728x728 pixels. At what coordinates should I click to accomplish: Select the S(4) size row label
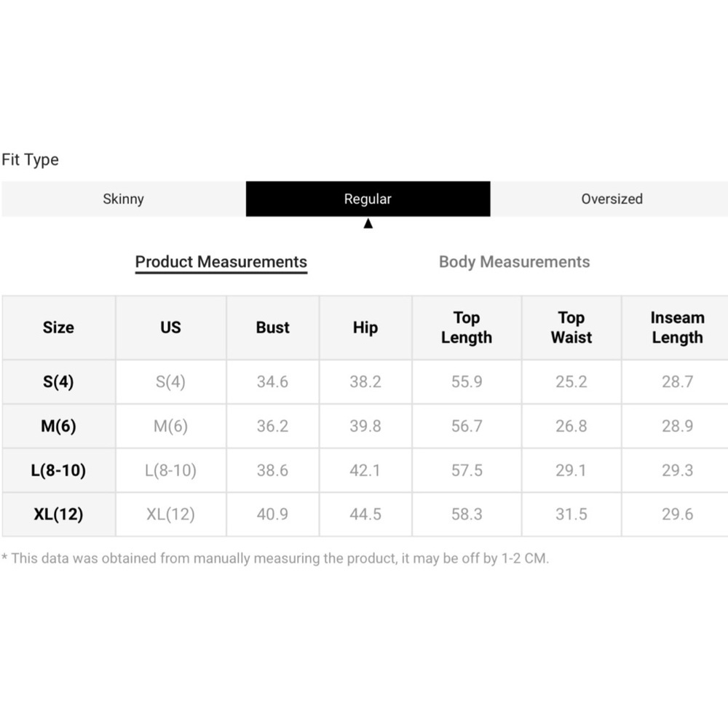point(58,381)
